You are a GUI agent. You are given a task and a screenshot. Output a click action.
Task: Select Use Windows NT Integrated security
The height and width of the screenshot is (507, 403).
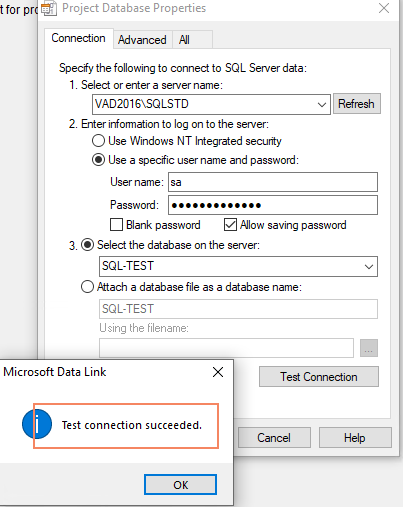click(98, 141)
